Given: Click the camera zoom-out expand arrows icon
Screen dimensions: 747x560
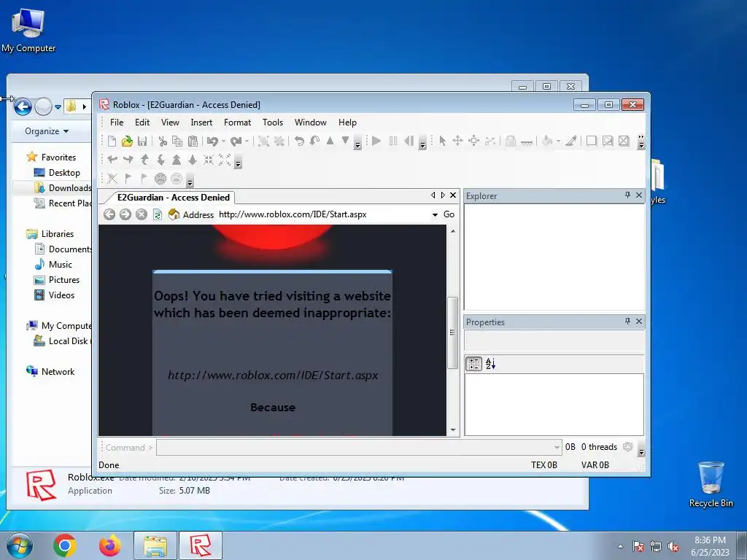Looking at the screenshot, I should 225,160.
